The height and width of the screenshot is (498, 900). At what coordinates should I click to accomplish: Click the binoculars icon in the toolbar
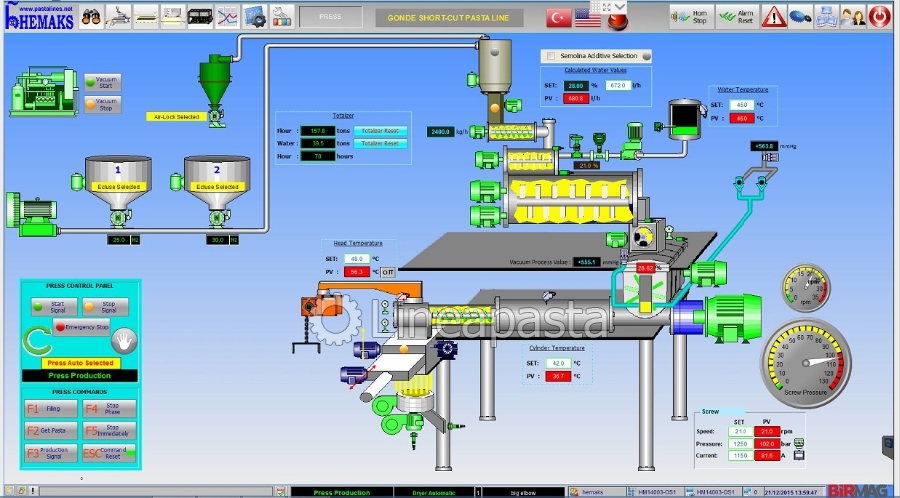tap(90, 16)
